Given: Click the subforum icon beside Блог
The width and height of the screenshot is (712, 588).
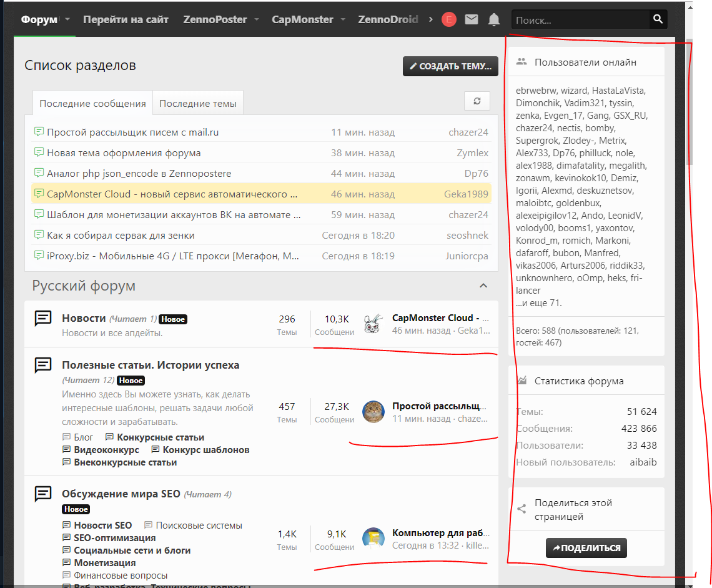Looking at the screenshot, I should (66, 437).
